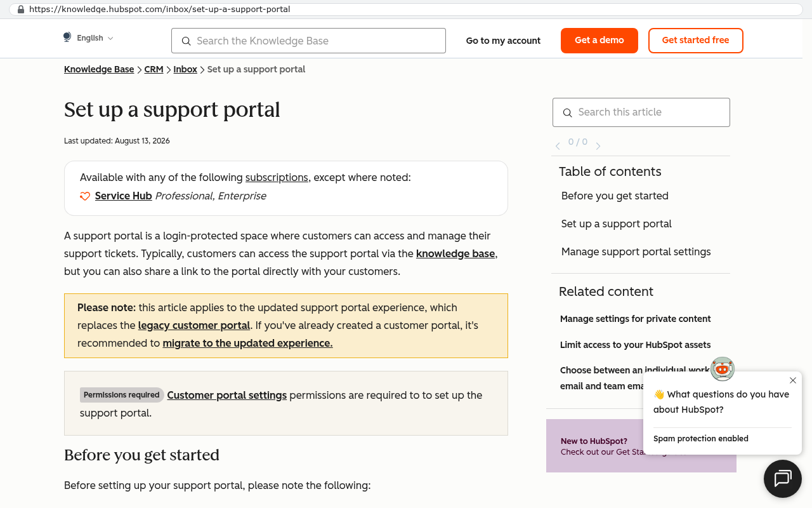Close the chat prompt popup
Screen dimensions: 812x508
click(793, 380)
